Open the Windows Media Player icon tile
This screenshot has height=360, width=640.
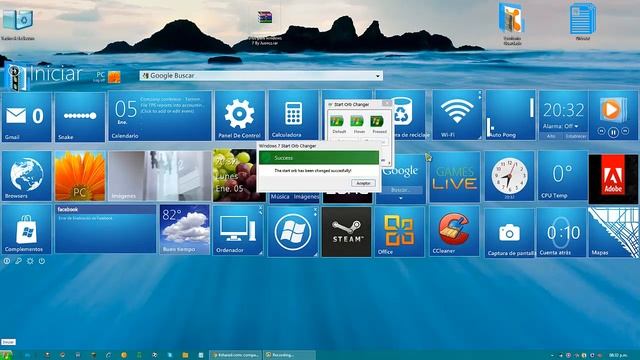[612, 109]
